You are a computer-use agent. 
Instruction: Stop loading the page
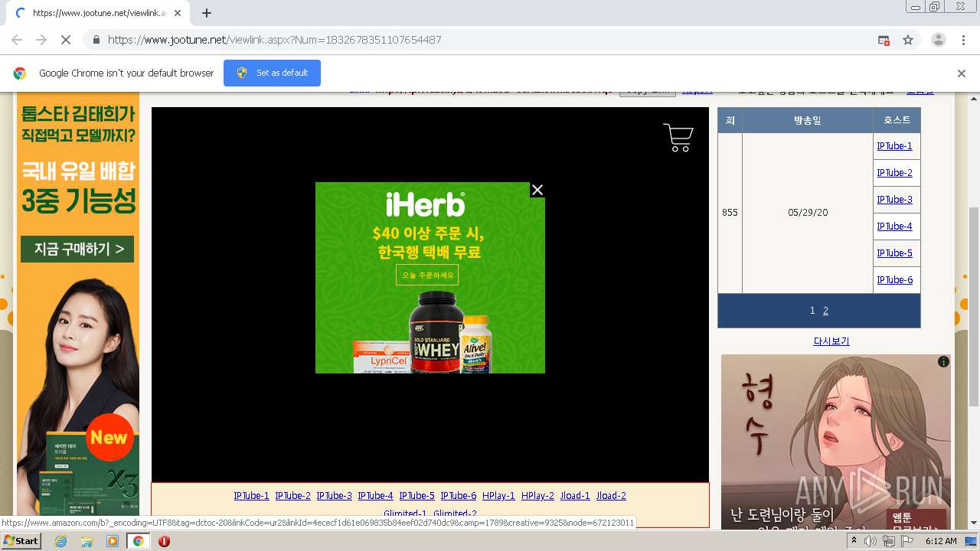pos(66,40)
